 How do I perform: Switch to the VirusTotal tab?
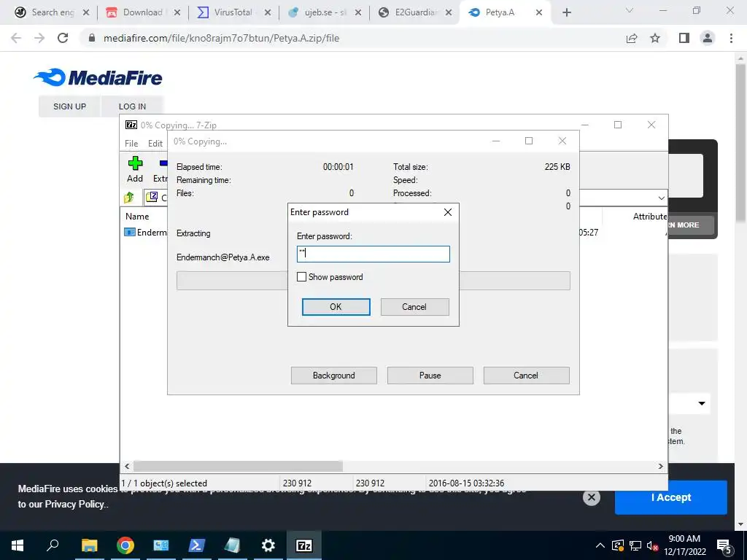click(233, 12)
